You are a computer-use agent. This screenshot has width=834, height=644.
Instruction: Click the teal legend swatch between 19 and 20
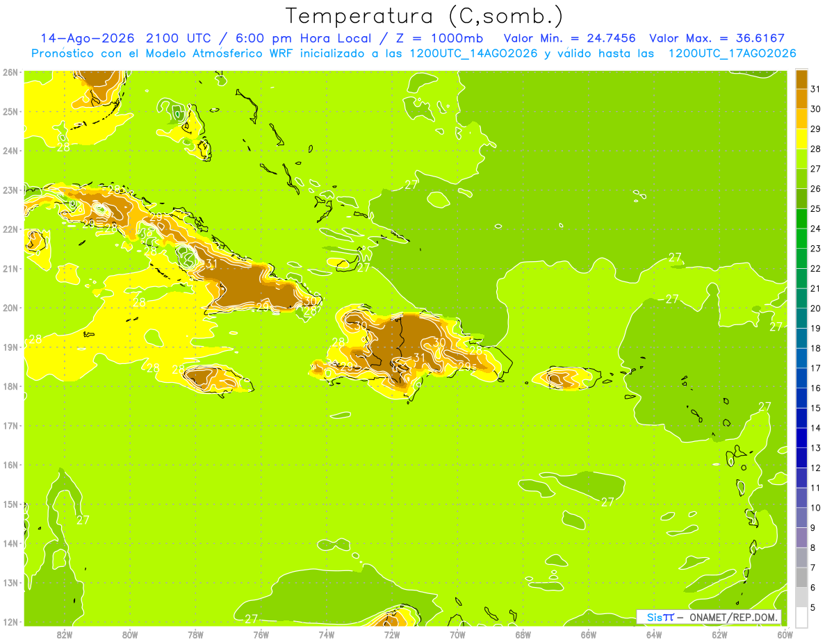801,318
